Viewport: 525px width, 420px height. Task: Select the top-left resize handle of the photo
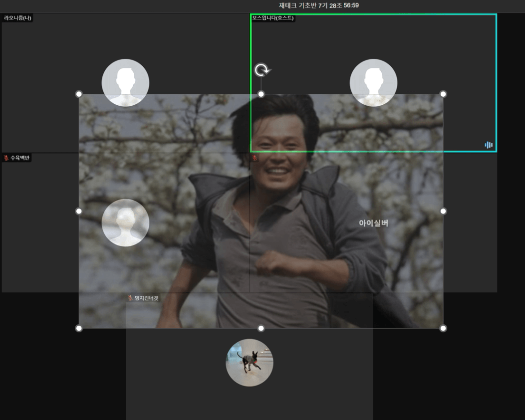coord(79,94)
